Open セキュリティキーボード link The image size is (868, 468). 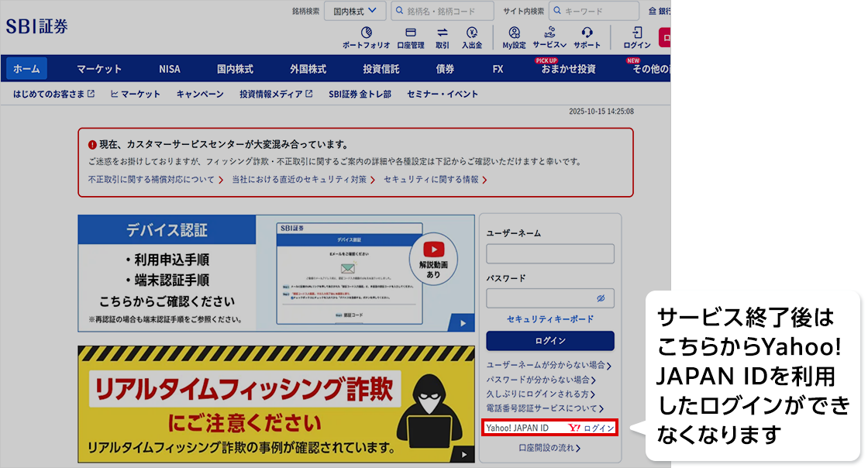click(x=549, y=319)
